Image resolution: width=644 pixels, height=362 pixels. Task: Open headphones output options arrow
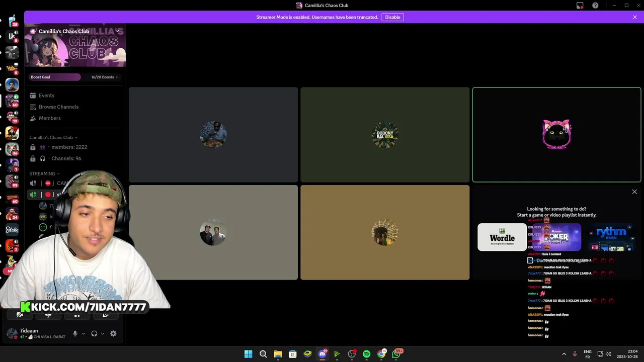click(103, 333)
